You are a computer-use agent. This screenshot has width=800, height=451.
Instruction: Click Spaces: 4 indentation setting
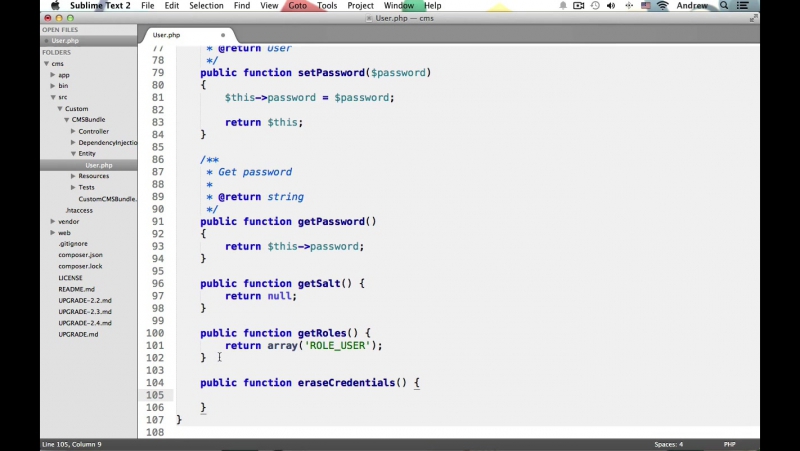[x=668, y=444]
